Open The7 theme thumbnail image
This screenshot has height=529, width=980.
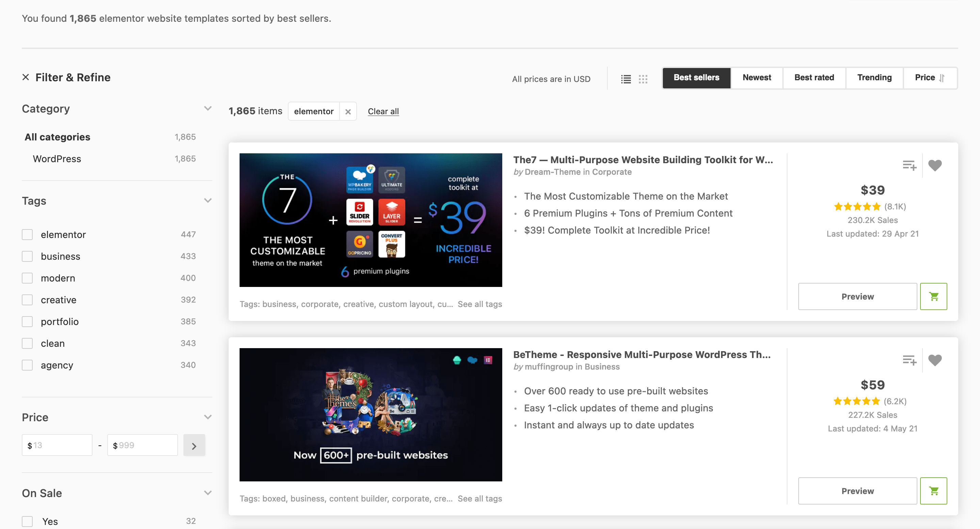[x=371, y=220]
